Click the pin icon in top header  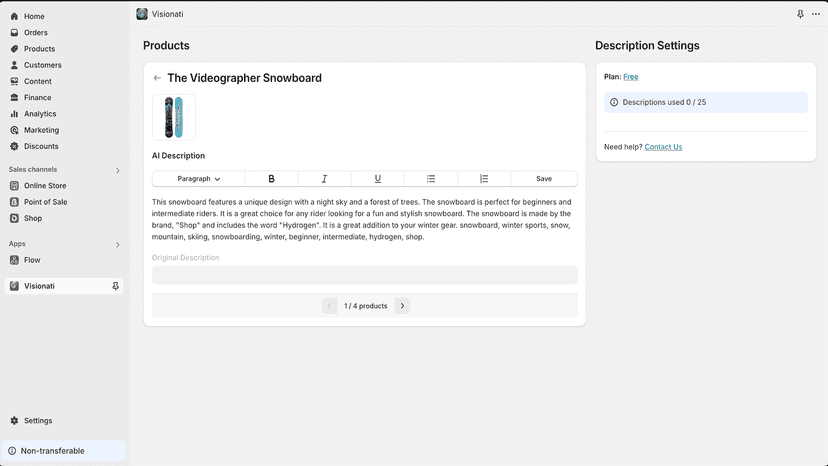pos(800,14)
